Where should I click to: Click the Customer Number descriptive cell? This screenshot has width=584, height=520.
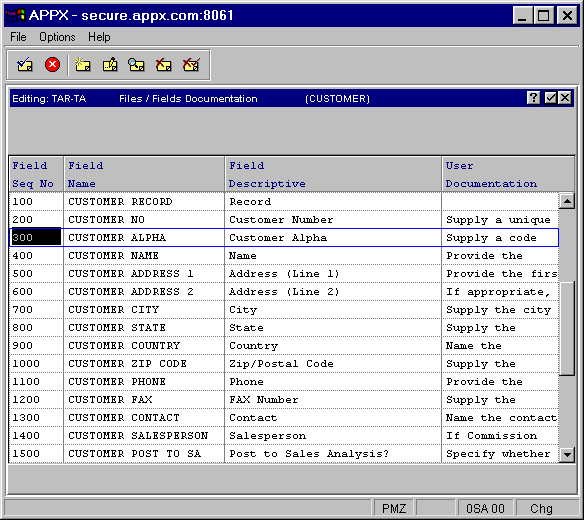click(x=333, y=219)
